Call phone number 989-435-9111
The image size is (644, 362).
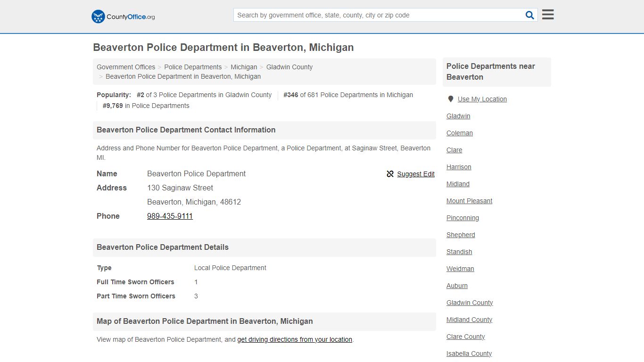click(x=170, y=216)
